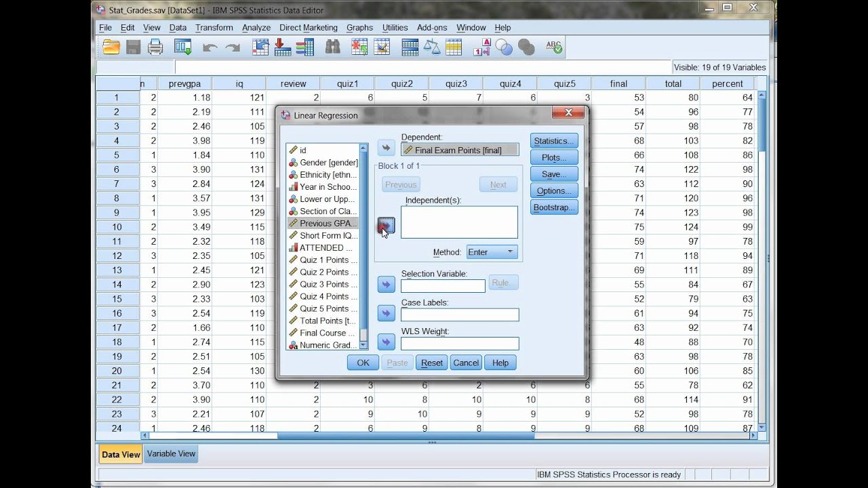Click the variable list vertical scrollbar
The image size is (868, 488).
pyautogui.click(x=363, y=247)
